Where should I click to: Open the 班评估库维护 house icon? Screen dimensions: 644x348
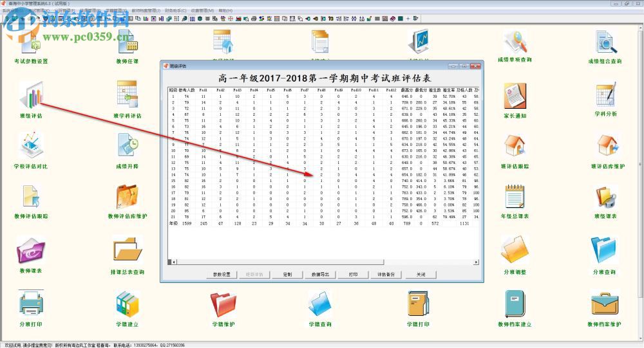click(x=608, y=146)
